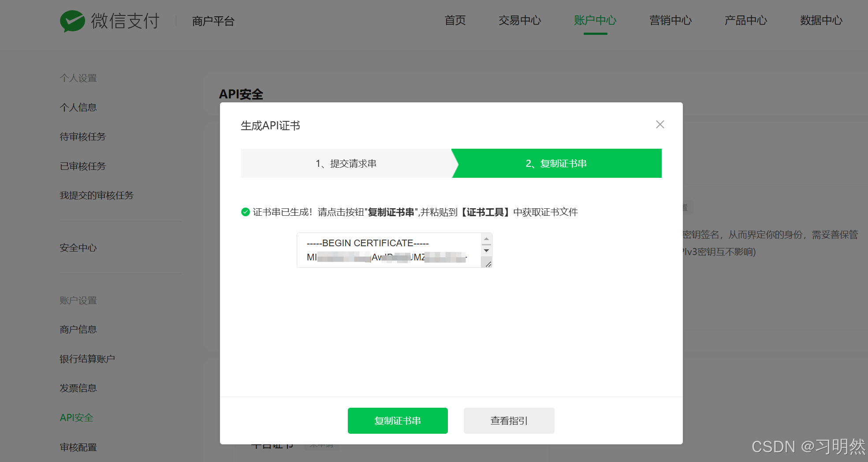The height and width of the screenshot is (462, 868).
Task: Open 审核配置 in sidebar
Action: pos(78,447)
